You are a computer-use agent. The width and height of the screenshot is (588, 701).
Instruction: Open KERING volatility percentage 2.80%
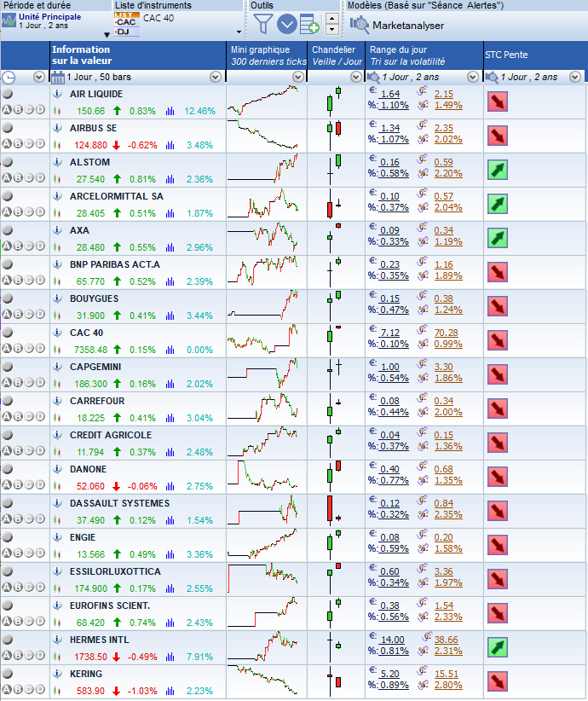click(448, 685)
